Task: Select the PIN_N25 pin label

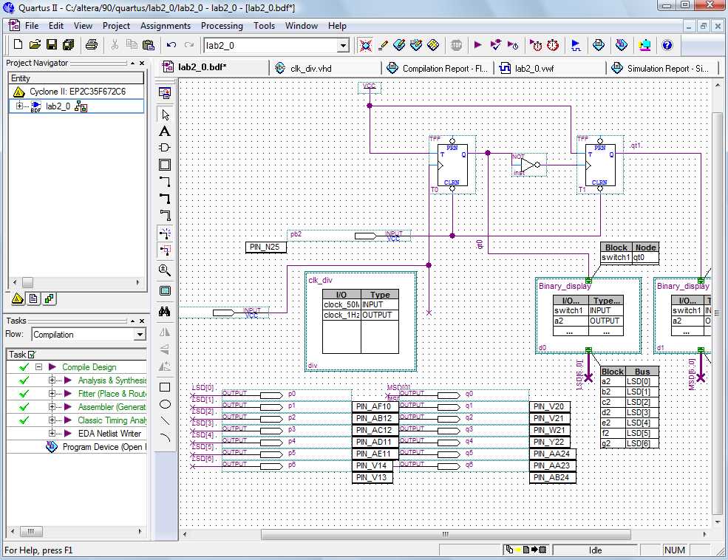Action: pyautogui.click(x=265, y=247)
